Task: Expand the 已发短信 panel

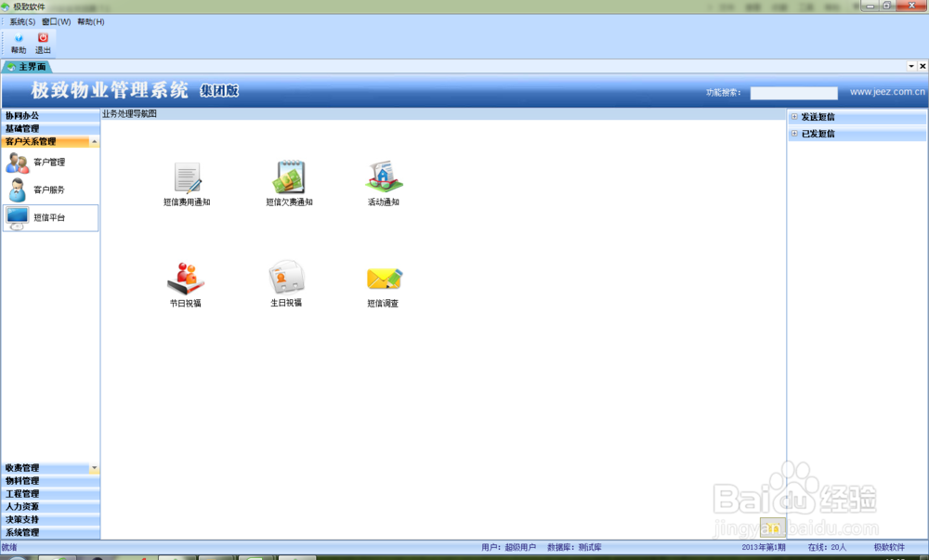Action: pos(794,133)
